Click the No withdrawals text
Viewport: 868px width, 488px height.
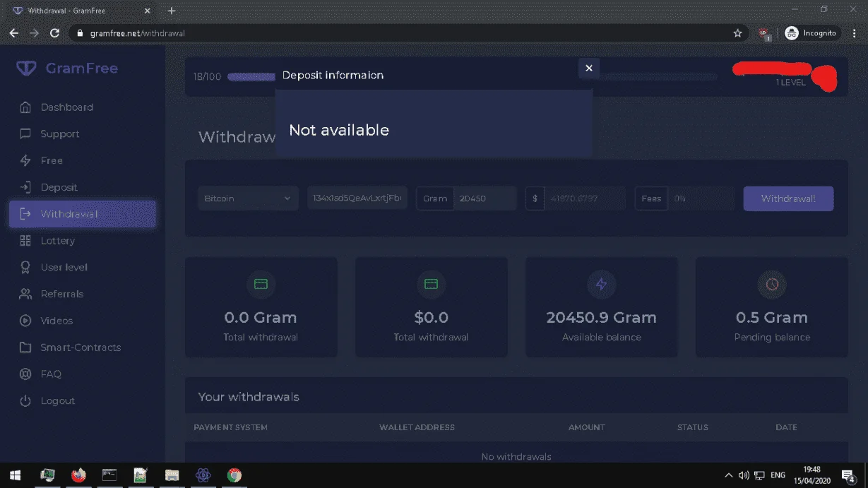click(x=516, y=456)
